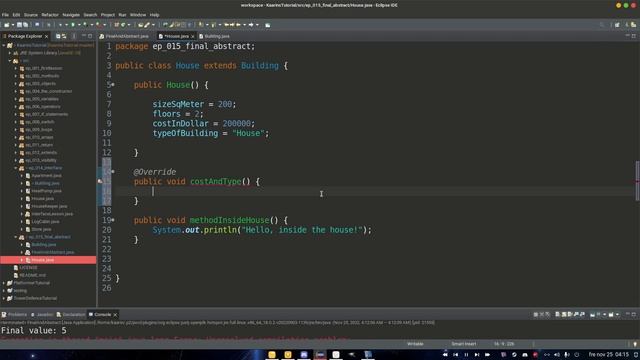Click the pause media button in taskbar
Screen dimensions: 640x360
[466, 355]
